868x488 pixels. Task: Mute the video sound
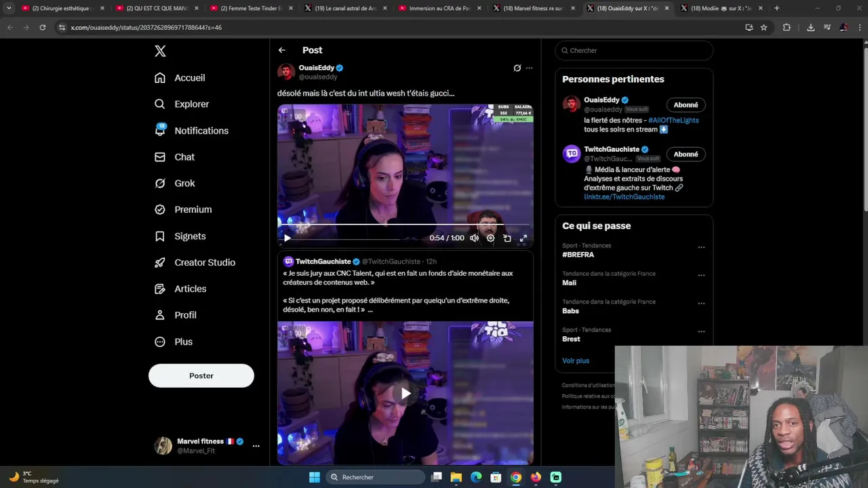[x=474, y=238]
